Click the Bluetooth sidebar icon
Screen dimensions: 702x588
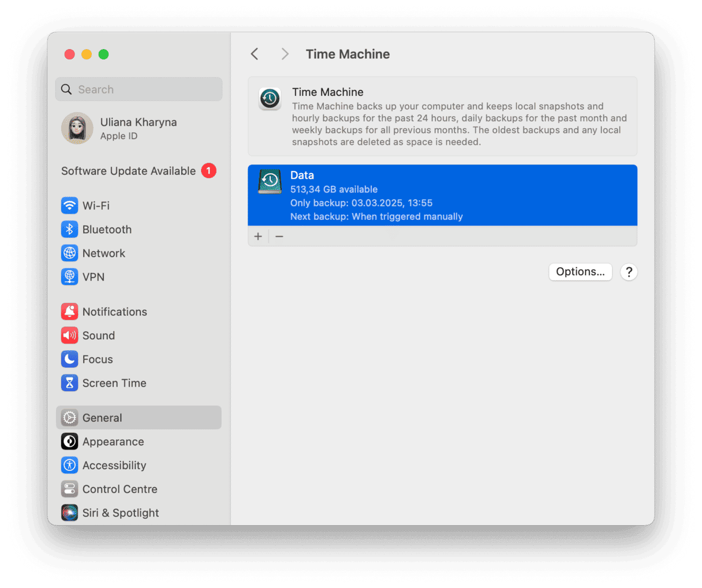[69, 229]
